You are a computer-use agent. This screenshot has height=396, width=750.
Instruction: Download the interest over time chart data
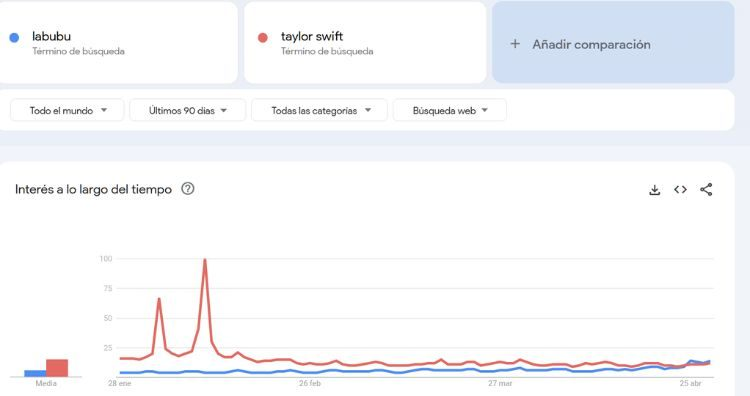(x=654, y=190)
